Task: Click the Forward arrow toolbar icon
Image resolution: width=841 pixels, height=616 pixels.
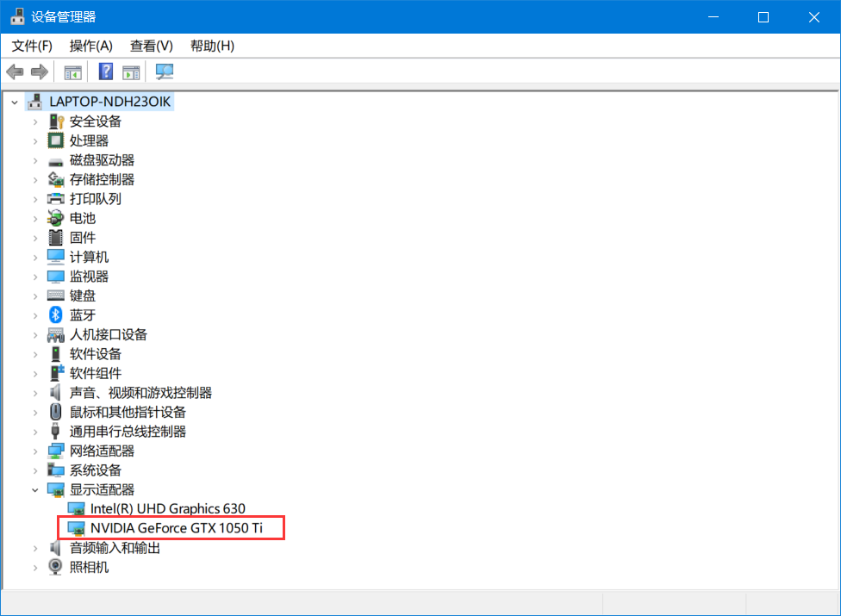Action: pos(40,72)
